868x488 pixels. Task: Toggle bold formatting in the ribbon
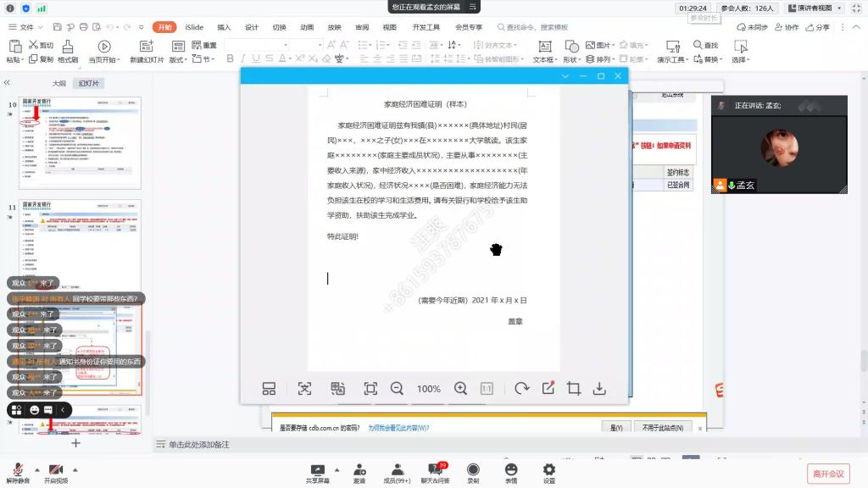pyautogui.click(x=231, y=58)
